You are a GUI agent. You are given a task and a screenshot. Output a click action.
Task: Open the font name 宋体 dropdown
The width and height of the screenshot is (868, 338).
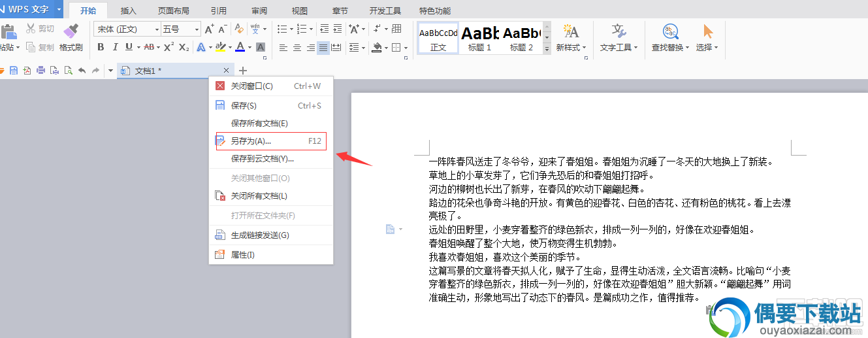click(x=157, y=29)
